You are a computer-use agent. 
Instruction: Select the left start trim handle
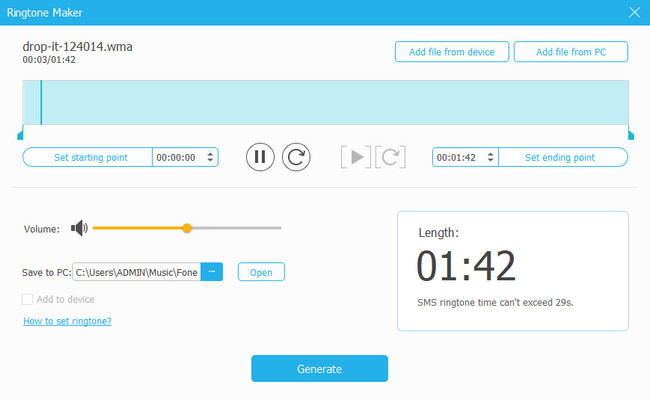tap(20, 135)
